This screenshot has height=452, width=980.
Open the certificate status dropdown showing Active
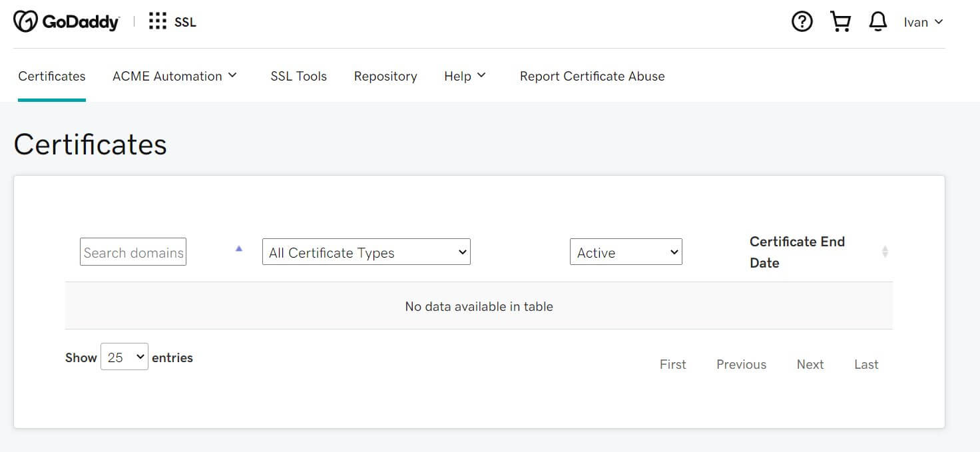tap(625, 252)
